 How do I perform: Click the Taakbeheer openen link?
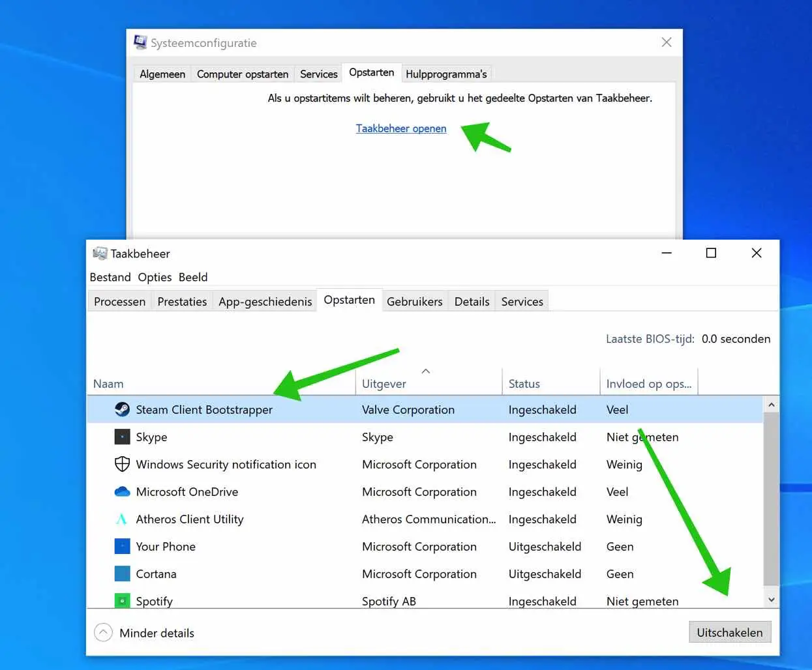(x=401, y=128)
